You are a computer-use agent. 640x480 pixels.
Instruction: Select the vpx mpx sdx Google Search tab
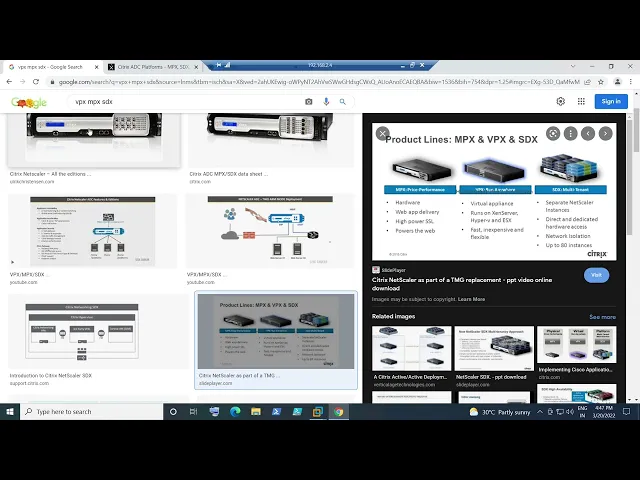pos(50,67)
